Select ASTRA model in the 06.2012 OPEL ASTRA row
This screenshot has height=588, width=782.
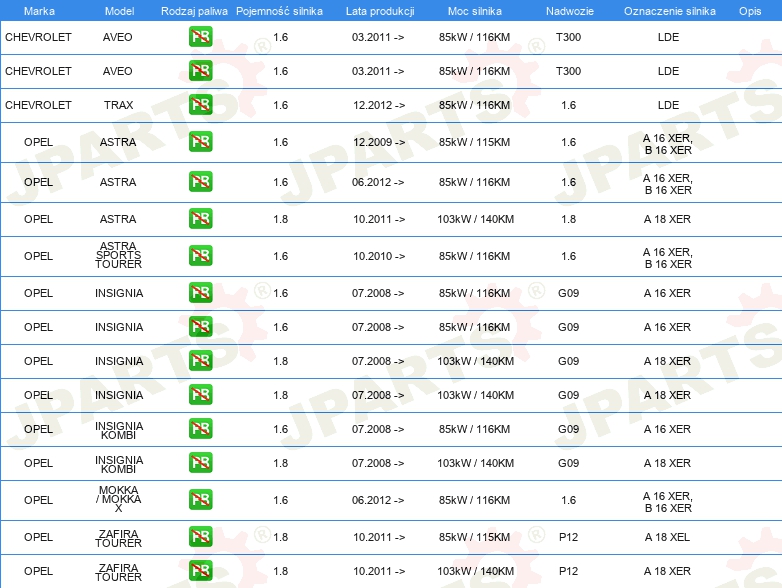click(x=118, y=182)
